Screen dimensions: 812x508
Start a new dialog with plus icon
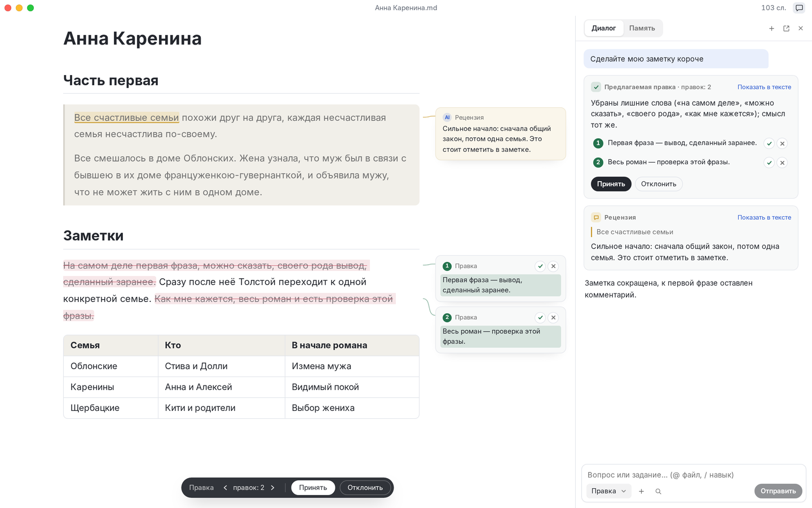click(771, 28)
